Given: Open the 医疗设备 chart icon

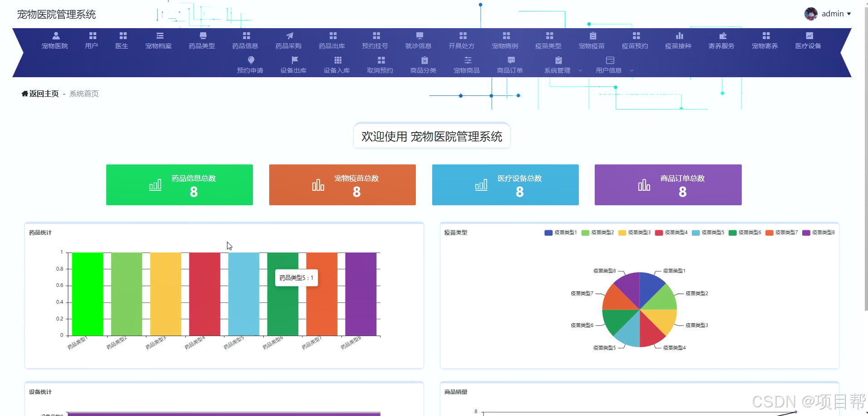Looking at the screenshot, I should [809, 35].
